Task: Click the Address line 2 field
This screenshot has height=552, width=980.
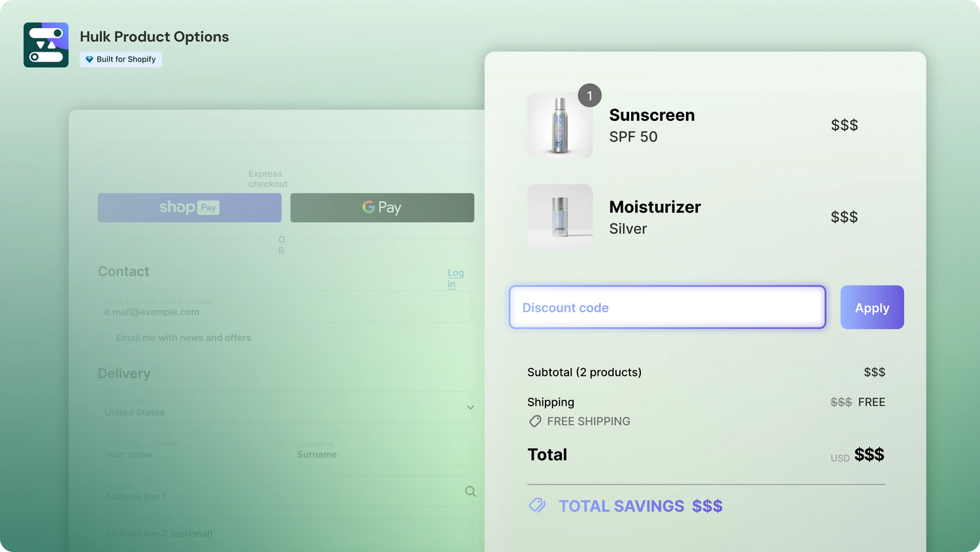Action: 285,533
